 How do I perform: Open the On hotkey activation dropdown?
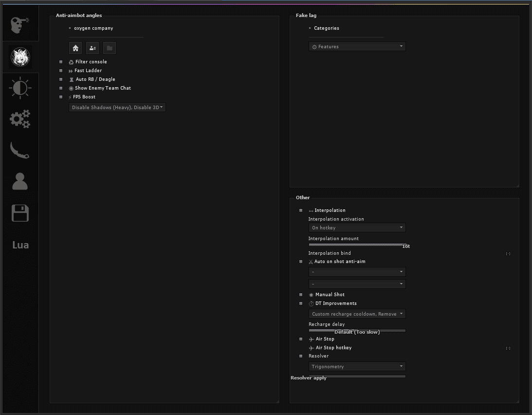pyautogui.click(x=357, y=227)
